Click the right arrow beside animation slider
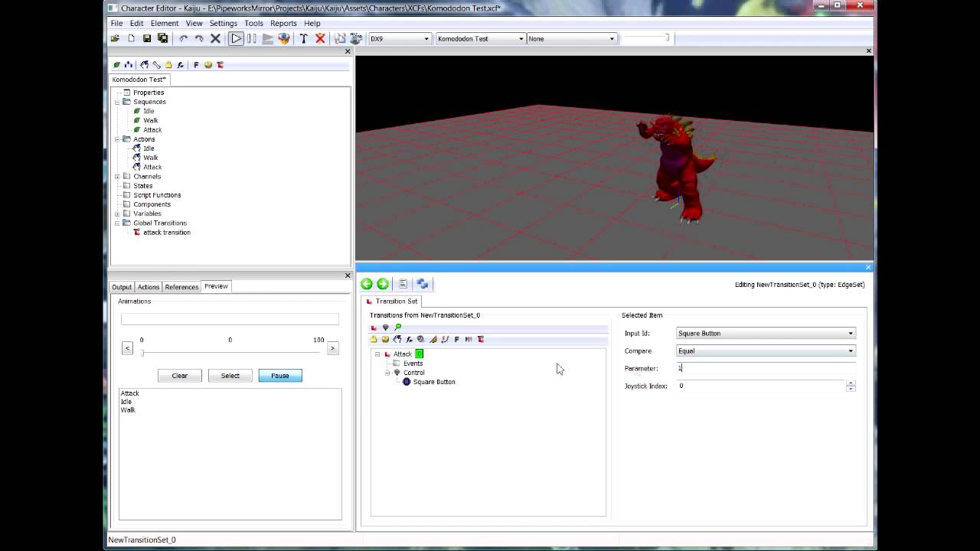Screen dimensions: 980x551 [332, 348]
